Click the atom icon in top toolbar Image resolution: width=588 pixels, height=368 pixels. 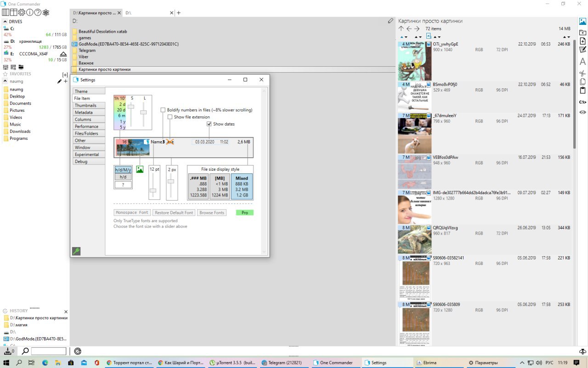(x=46, y=12)
